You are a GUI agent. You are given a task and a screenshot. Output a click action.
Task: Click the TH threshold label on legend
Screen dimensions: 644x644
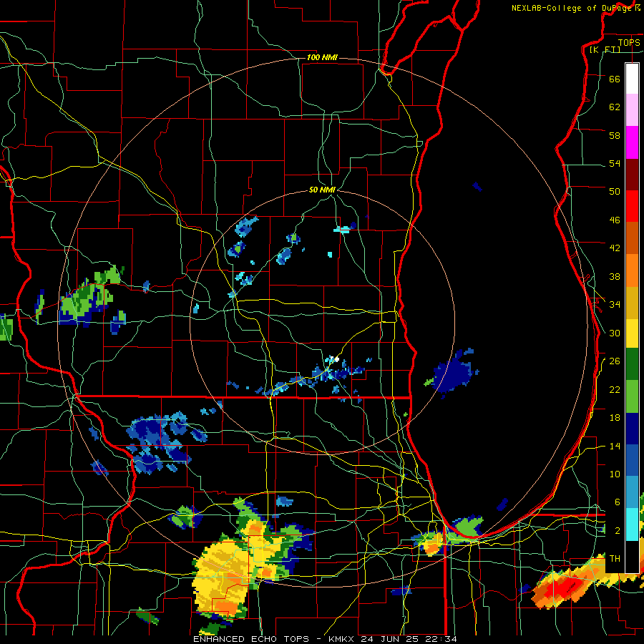(x=615, y=559)
